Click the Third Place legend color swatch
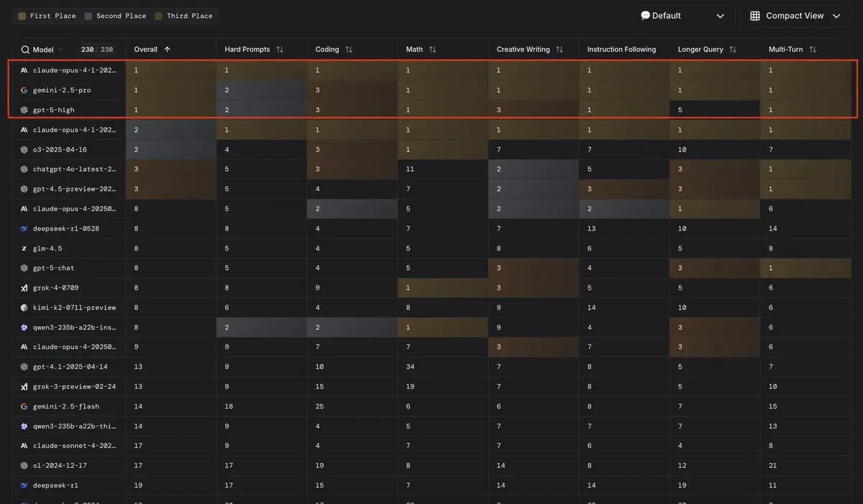863x504 pixels. (159, 16)
